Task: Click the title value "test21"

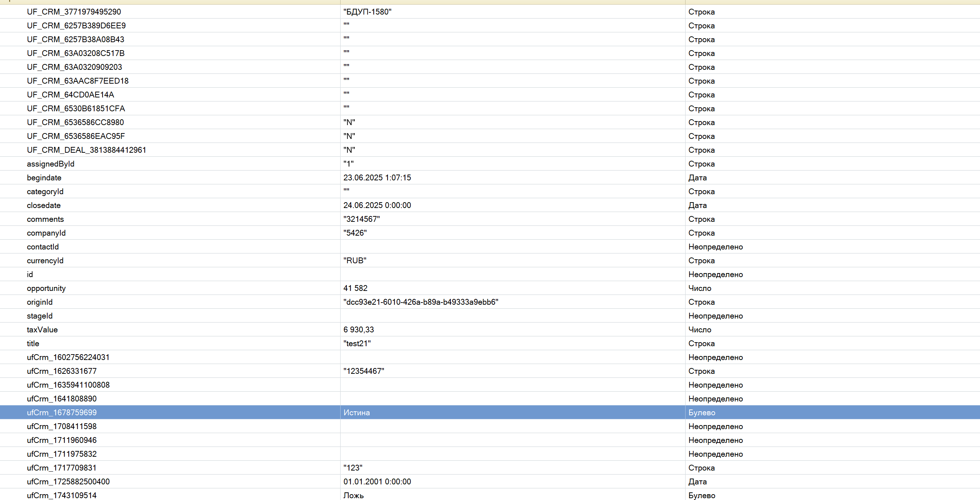Action: (x=357, y=344)
